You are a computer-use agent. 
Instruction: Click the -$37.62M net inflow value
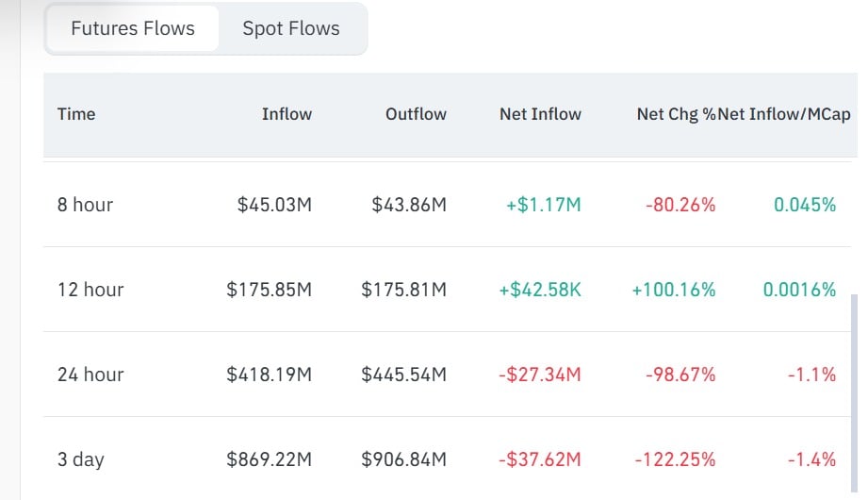540,459
